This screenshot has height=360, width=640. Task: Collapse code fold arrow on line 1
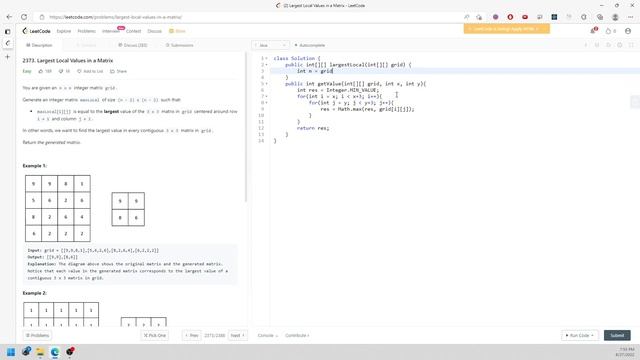[267, 58]
